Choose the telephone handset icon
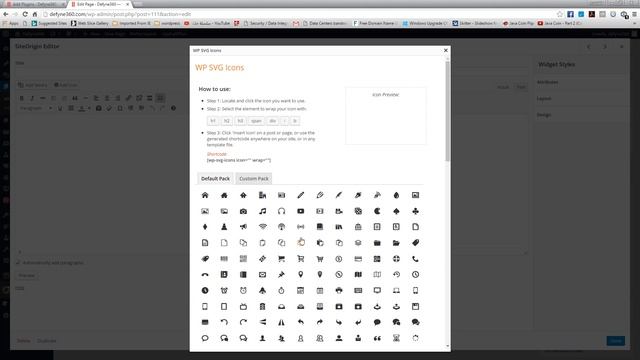640x360 pixels. 416,259
